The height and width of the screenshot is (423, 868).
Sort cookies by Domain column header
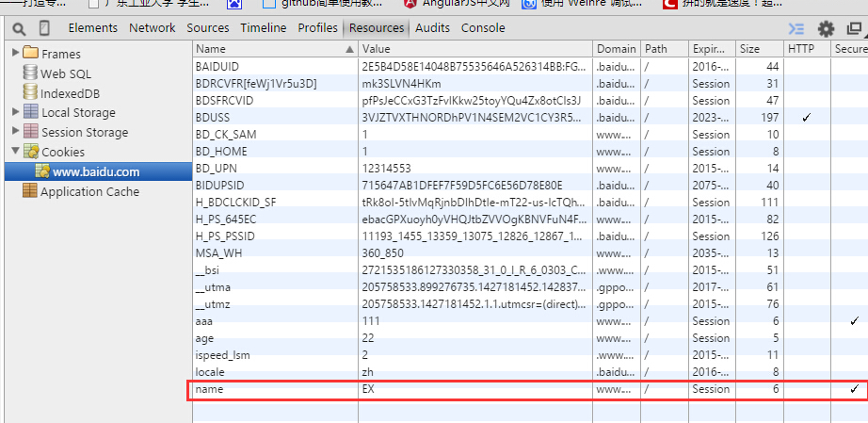(x=616, y=48)
